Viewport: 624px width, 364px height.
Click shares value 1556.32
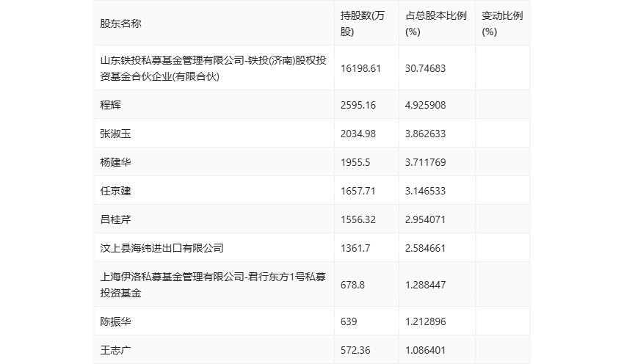pos(358,219)
